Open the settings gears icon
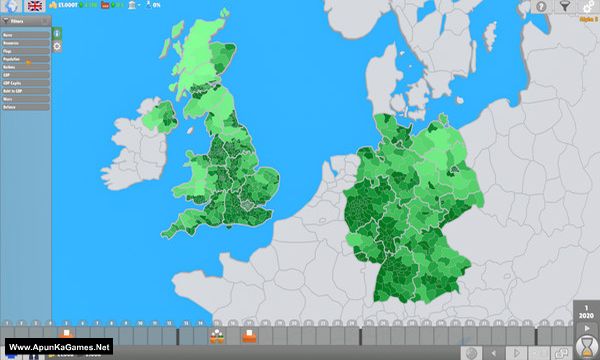This screenshot has width=600, height=360. point(590,6)
